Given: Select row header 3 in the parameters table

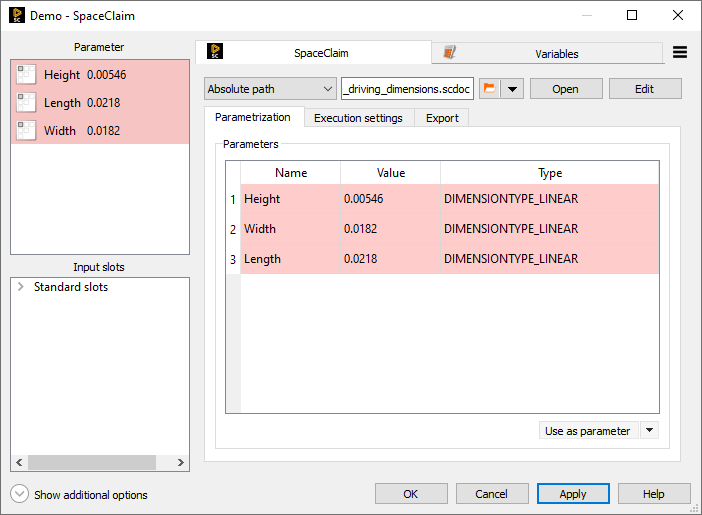Looking at the screenshot, I should pos(233,259).
